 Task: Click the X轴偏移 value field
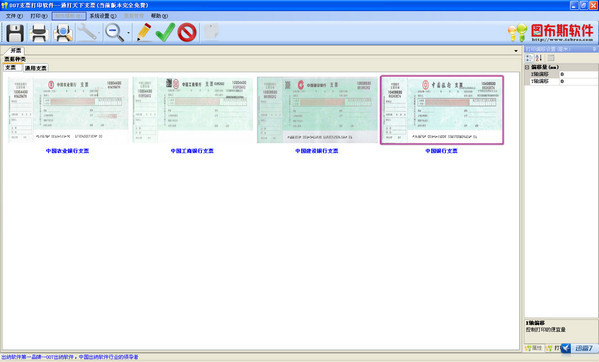[x=578, y=74]
